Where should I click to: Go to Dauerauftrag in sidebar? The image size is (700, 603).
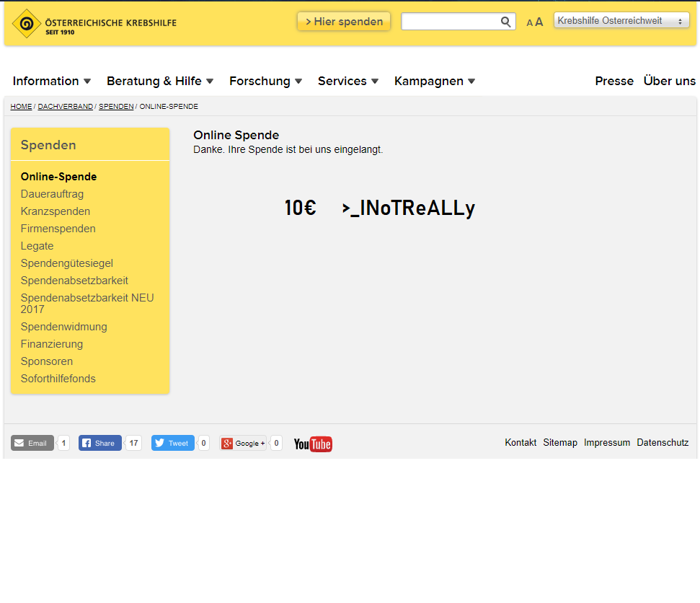tap(52, 194)
